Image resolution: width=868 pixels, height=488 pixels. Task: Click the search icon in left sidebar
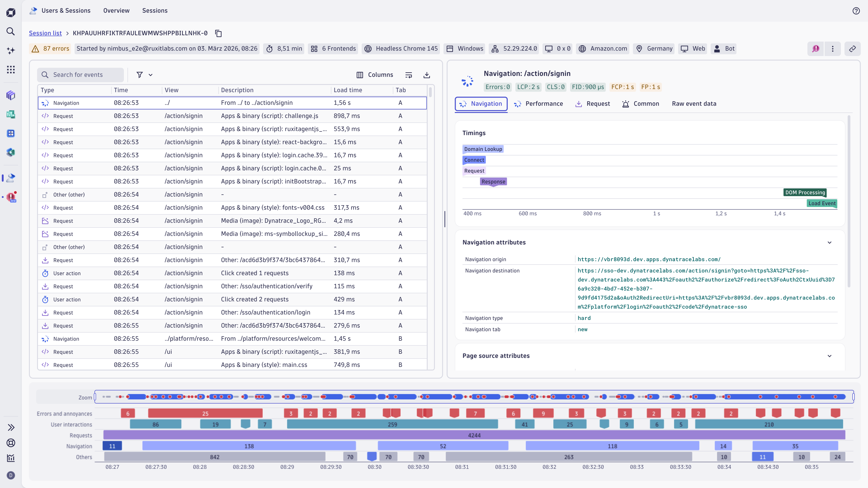11,31
